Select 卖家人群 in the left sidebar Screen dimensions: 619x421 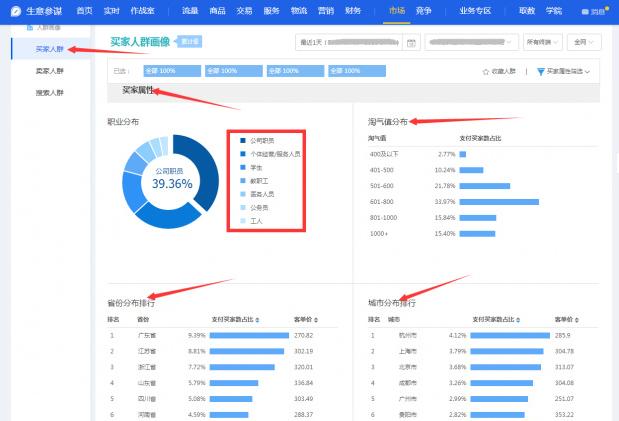tap(50, 71)
